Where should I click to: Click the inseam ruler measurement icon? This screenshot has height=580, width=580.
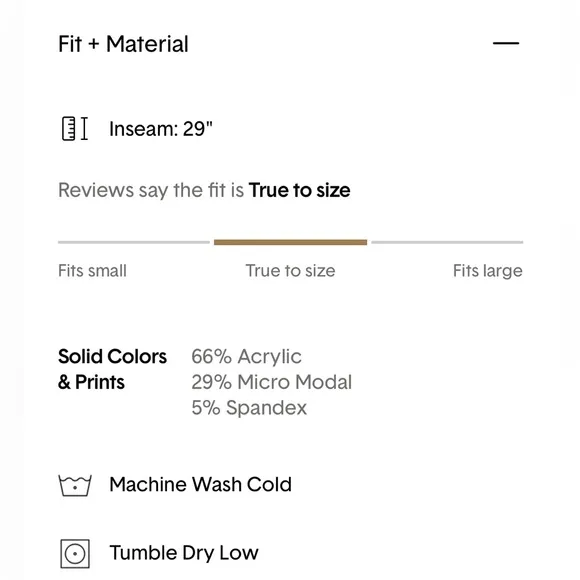tap(75, 129)
